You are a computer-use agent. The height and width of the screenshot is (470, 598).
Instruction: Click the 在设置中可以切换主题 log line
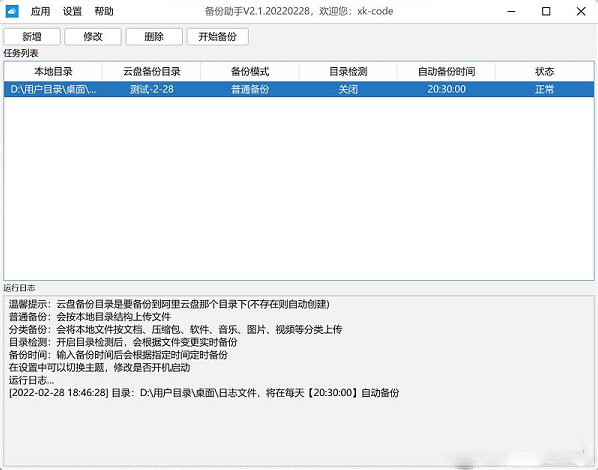pyautogui.click(x=100, y=368)
